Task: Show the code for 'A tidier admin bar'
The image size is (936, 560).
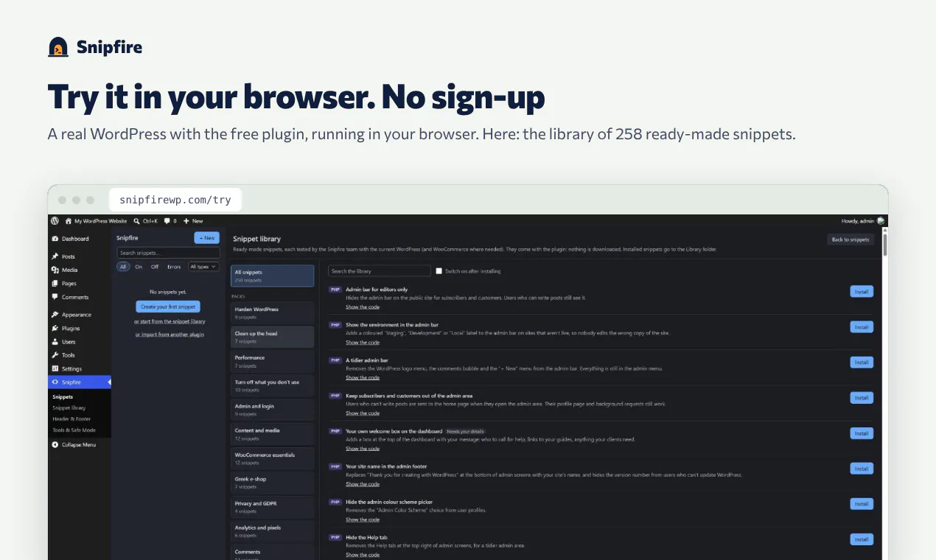Action: (x=363, y=378)
